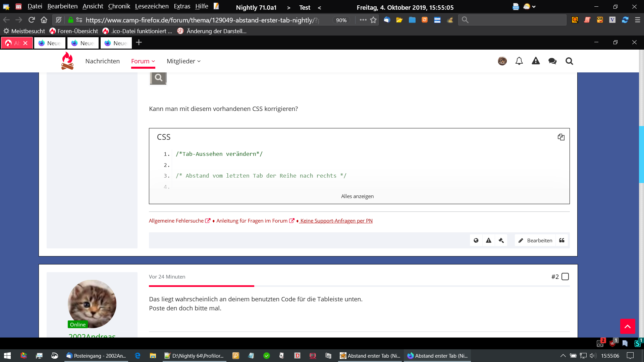Copy CSS code with copy icon
Viewport: 644px width, 362px height.
click(x=561, y=137)
